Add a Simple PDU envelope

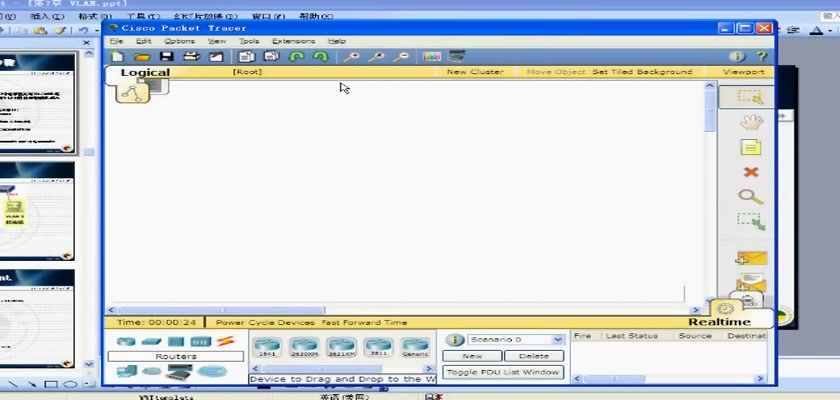pos(751,259)
